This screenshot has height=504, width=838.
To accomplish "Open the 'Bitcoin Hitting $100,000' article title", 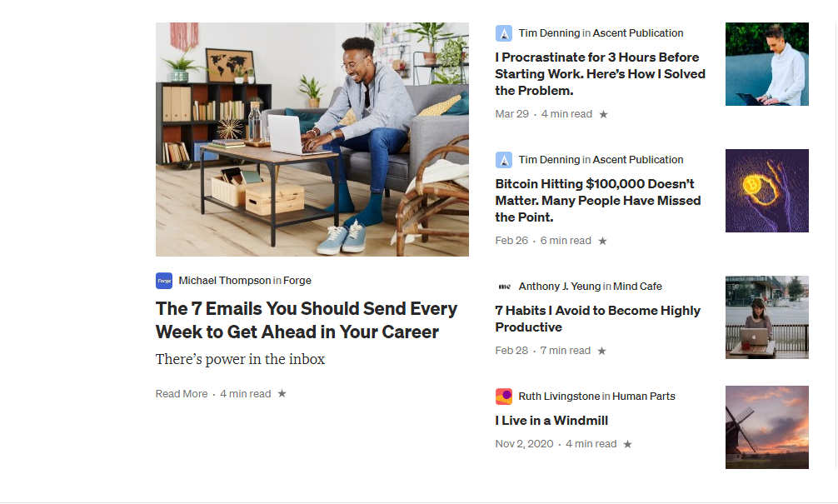I will coord(597,201).
